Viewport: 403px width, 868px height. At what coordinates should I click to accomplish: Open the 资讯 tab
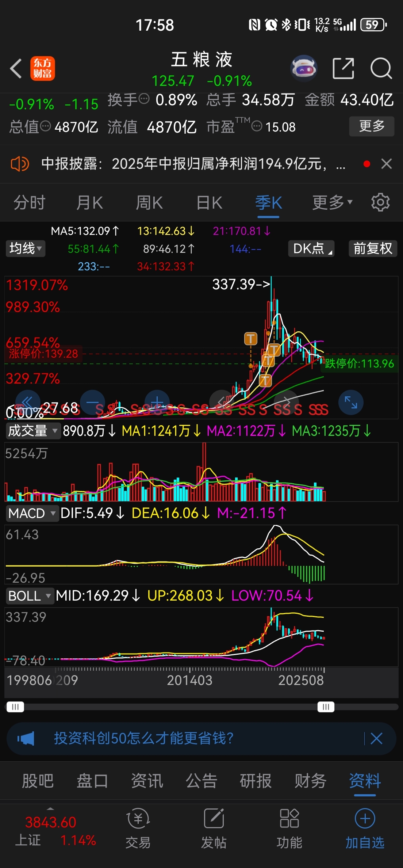click(147, 781)
